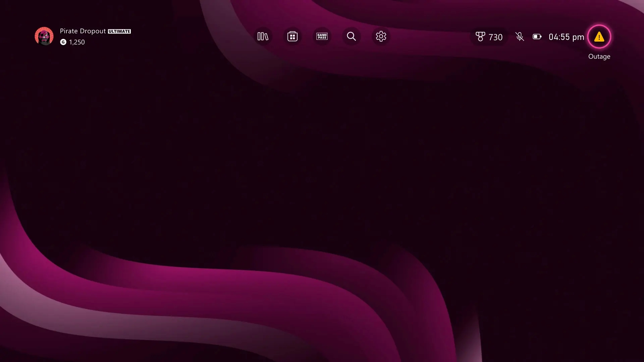Open the Pirate Dropout profile avatar
644x362 pixels.
point(44,36)
